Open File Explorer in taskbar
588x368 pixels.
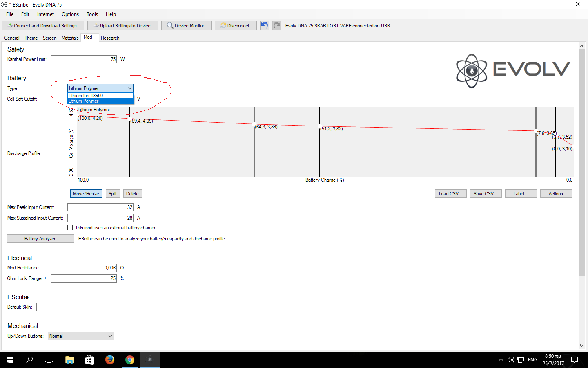click(70, 360)
